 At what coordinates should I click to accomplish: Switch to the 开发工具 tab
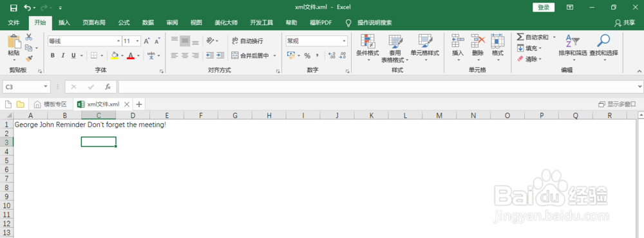click(261, 23)
